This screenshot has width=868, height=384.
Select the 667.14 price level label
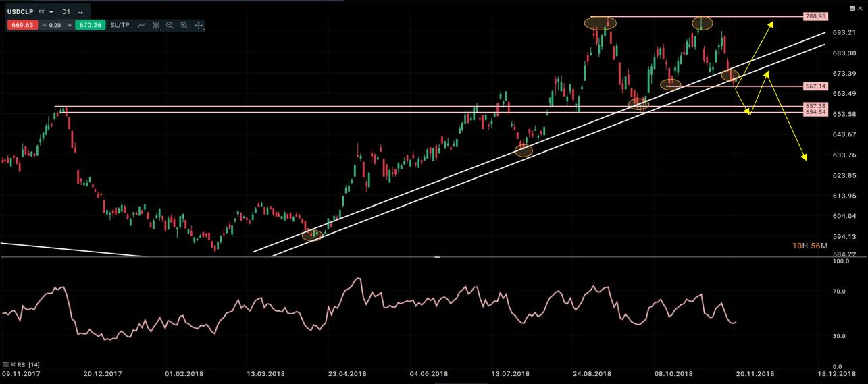(815, 86)
